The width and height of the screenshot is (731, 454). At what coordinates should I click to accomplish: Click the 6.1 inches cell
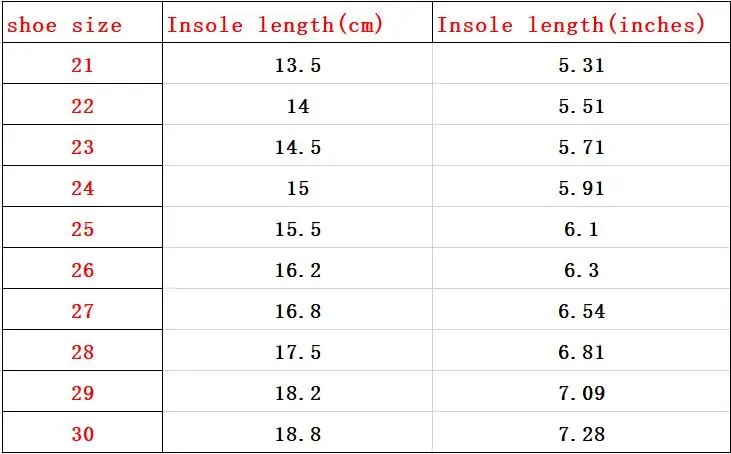pyautogui.click(x=581, y=227)
